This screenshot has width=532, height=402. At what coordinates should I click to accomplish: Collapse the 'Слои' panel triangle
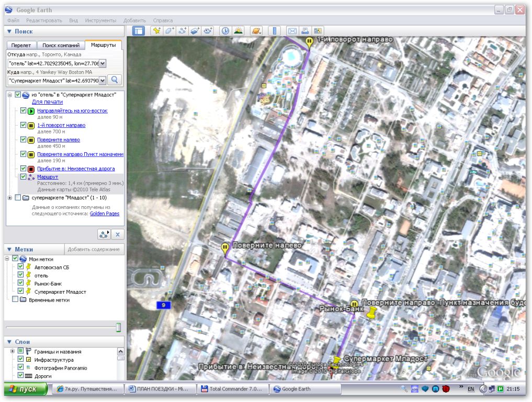[x=9, y=342]
